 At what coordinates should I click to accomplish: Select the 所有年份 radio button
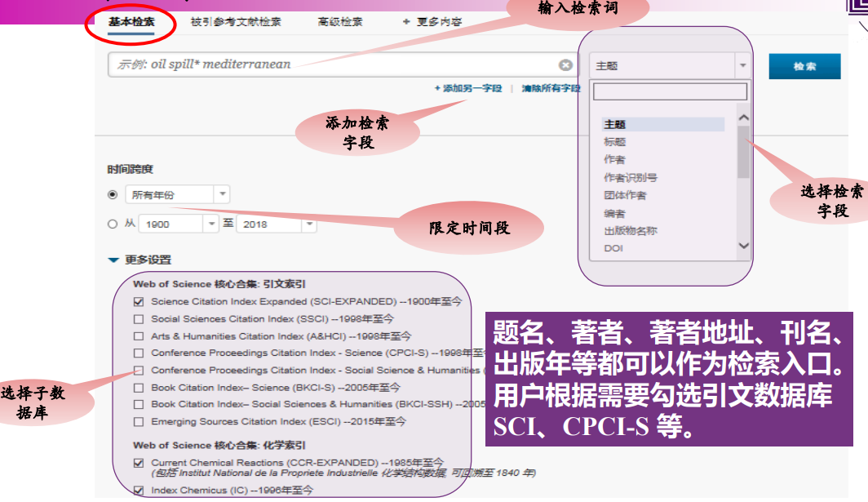pos(113,194)
